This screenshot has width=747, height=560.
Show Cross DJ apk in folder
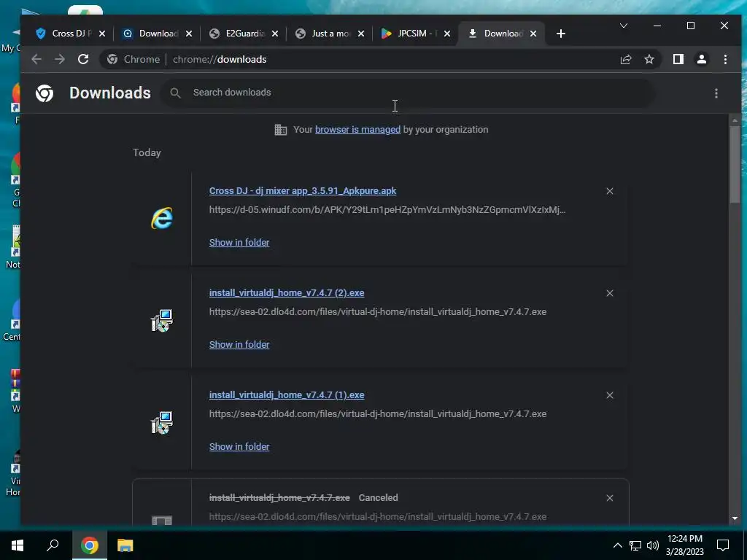click(239, 242)
